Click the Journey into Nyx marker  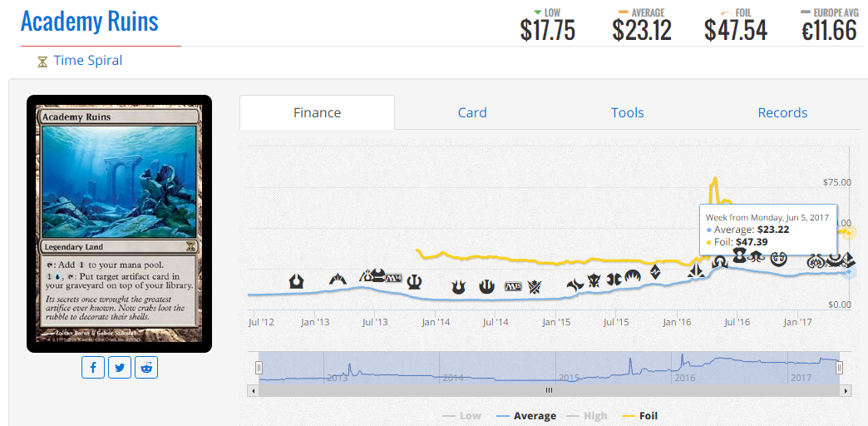pos(486,286)
